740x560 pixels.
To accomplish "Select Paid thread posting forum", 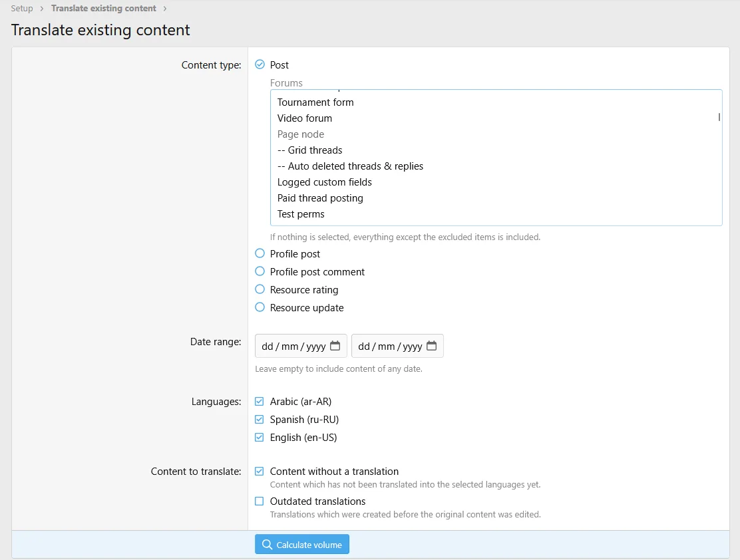I will click(496, 199).
